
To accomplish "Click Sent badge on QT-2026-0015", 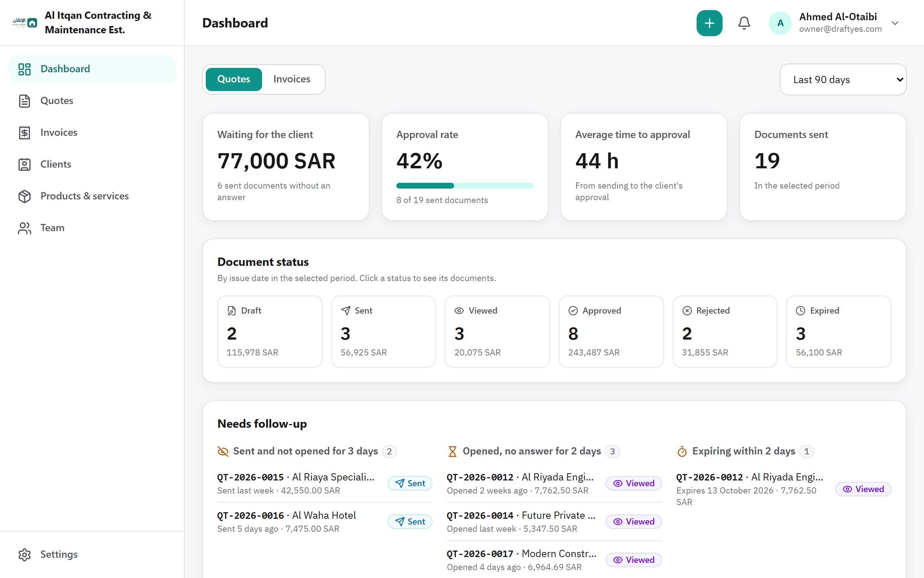I will [410, 483].
